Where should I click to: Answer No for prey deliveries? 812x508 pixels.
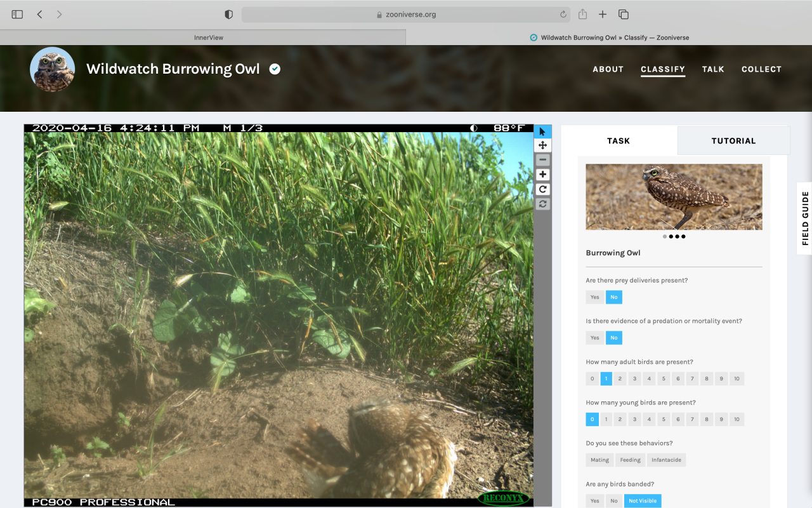click(614, 297)
